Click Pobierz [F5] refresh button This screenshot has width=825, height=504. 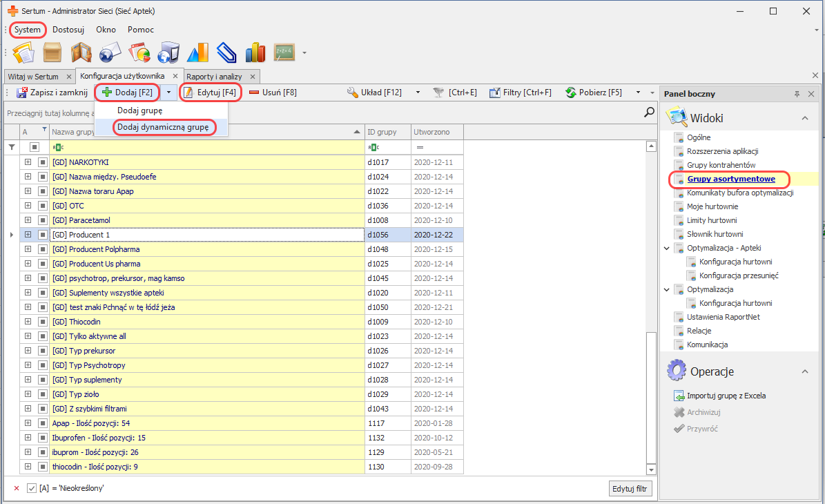(x=594, y=93)
